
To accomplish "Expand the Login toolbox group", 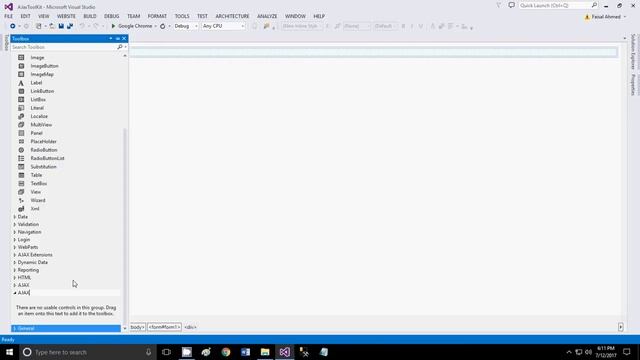I will [15, 240].
